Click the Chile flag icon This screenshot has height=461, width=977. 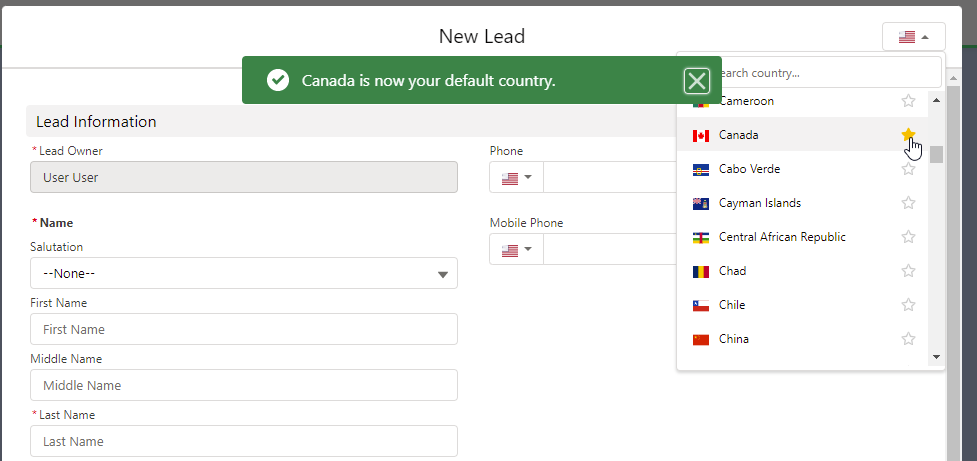tap(701, 305)
